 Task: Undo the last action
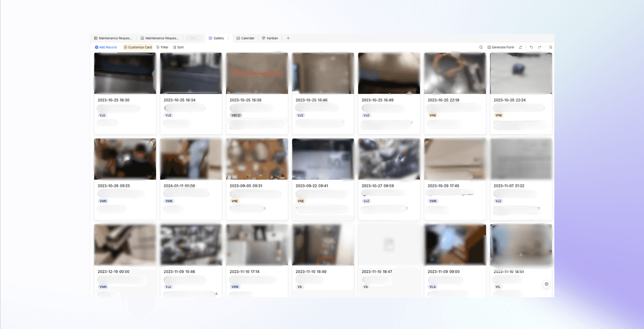[x=531, y=47]
